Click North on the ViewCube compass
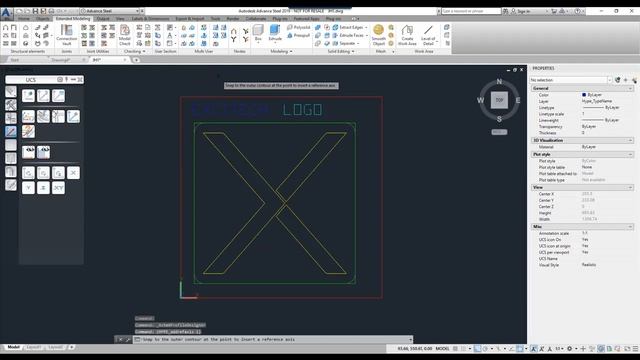The height and width of the screenshot is (360, 640). (499, 81)
